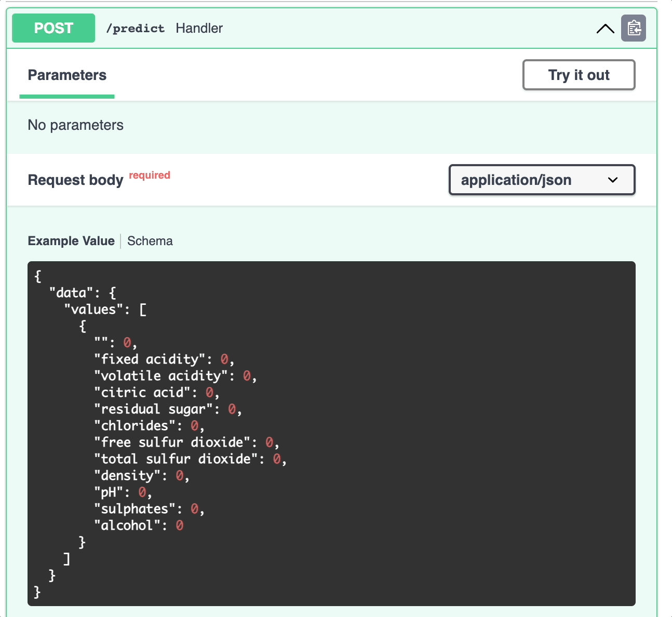Select the Parameters tab
This screenshot has height=617, width=672.
tap(67, 75)
